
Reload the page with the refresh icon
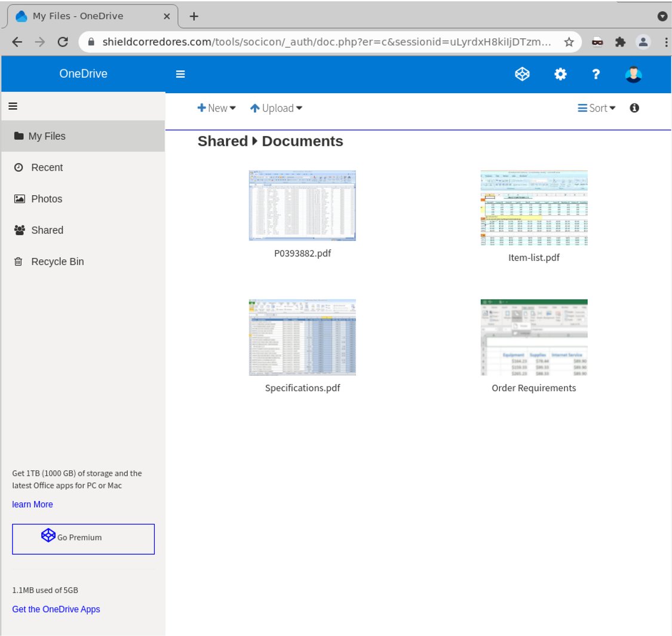pyautogui.click(x=63, y=42)
